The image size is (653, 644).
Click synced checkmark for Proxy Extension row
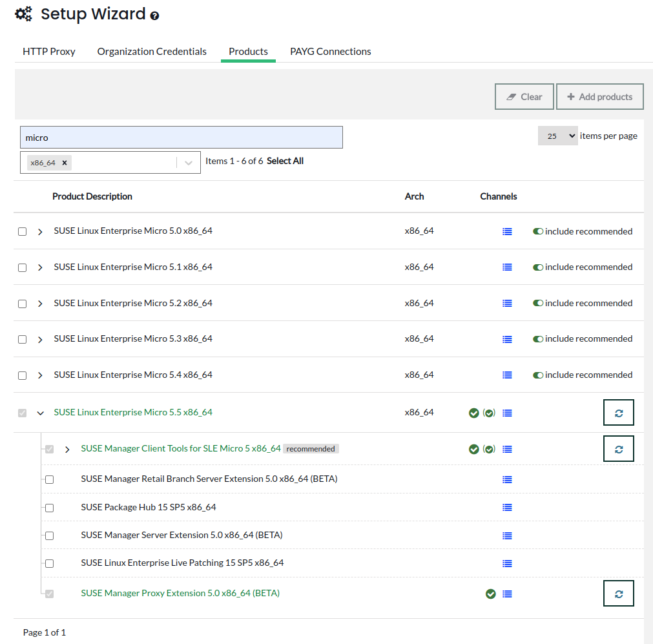(491, 594)
